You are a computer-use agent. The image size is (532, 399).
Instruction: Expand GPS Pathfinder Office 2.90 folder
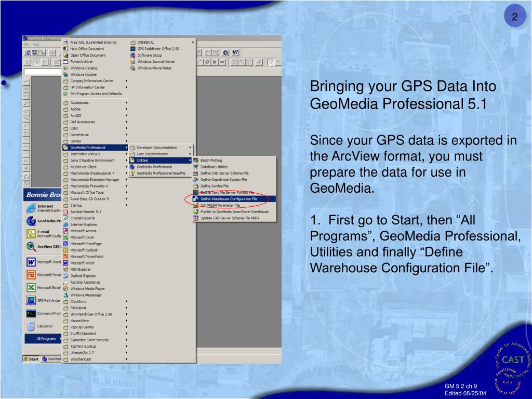(96, 314)
